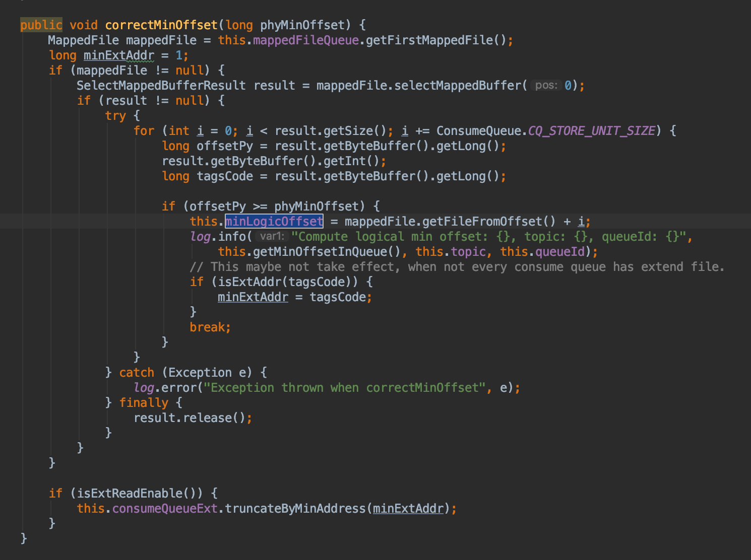Click getMinOffsetInQueue() call
The width and height of the screenshot is (751, 560).
[327, 252]
